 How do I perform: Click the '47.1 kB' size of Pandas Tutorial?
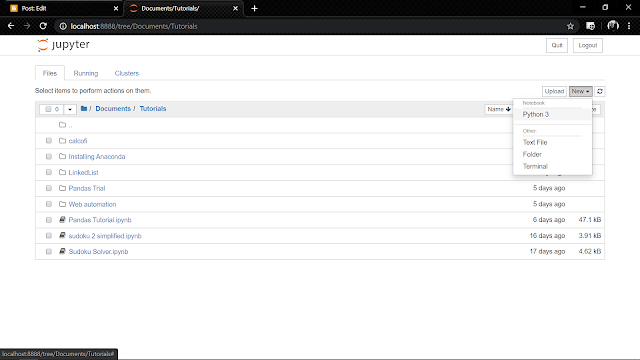pos(590,220)
